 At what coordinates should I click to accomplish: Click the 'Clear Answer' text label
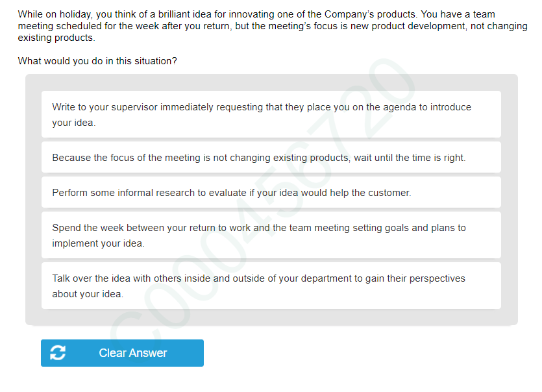[132, 353]
